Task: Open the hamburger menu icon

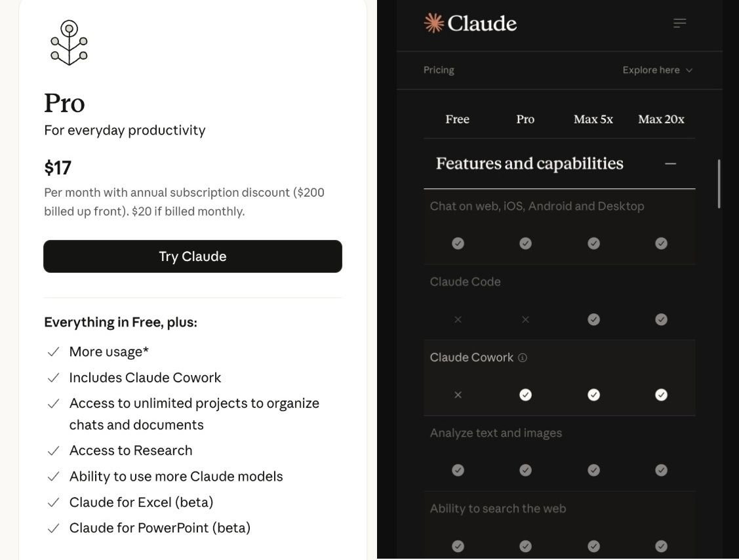Action: click(x=680, y=23)
